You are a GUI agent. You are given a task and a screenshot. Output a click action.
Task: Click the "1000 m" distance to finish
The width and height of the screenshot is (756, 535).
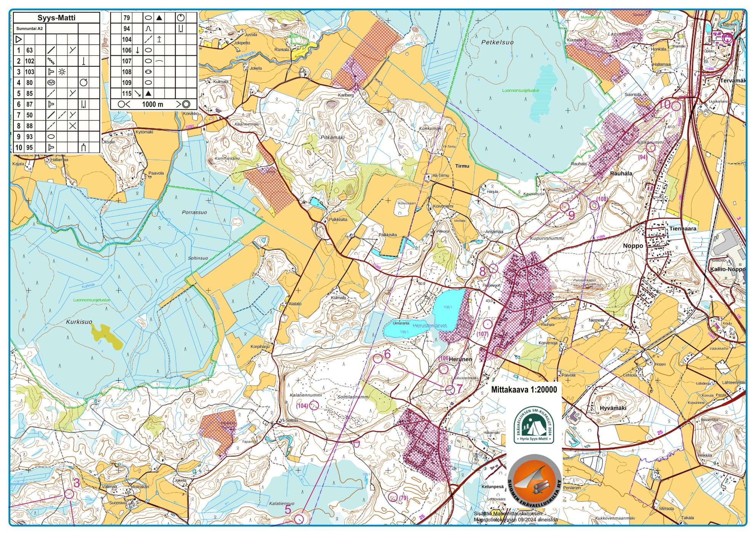coord(152,104)
